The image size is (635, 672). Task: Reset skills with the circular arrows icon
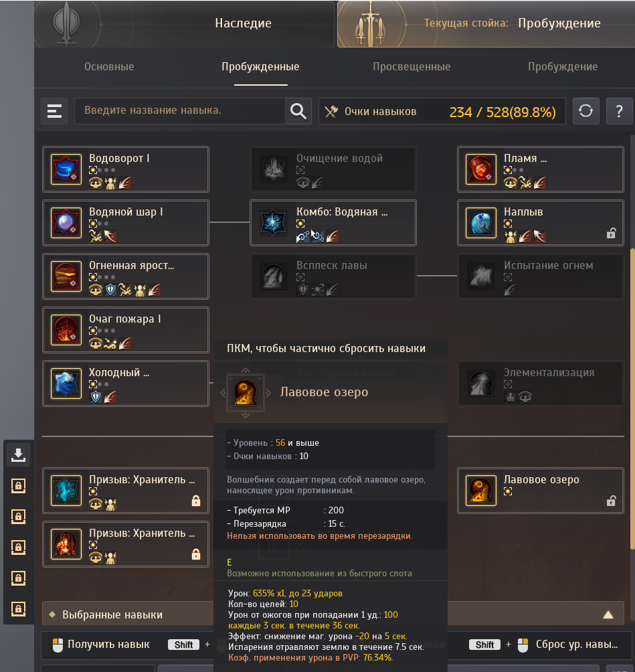point(585,111)
